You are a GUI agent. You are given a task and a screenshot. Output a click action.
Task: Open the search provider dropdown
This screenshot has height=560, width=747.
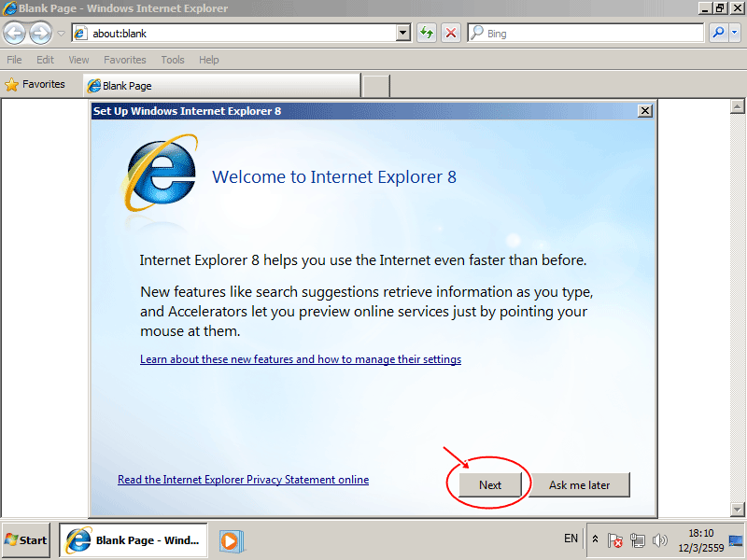pyautogui.click(x=735, y=34)
